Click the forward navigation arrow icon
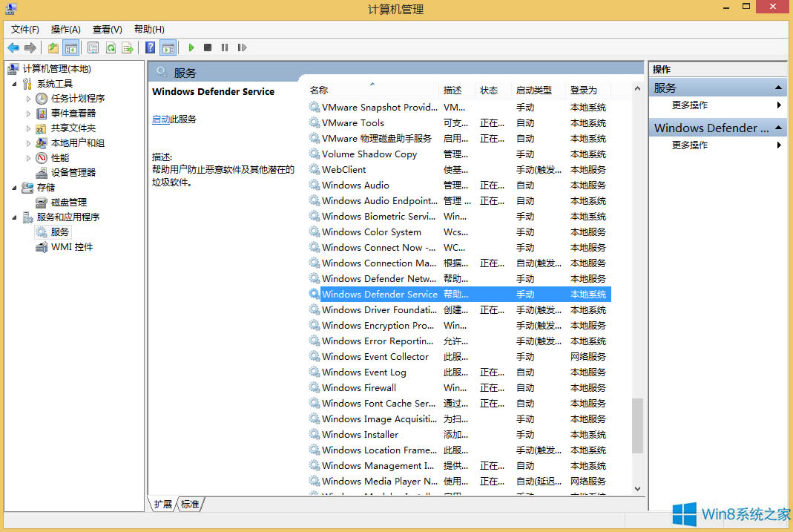This screenshot has height=532, width=793. pyautogui.click(x=30, y=47)
